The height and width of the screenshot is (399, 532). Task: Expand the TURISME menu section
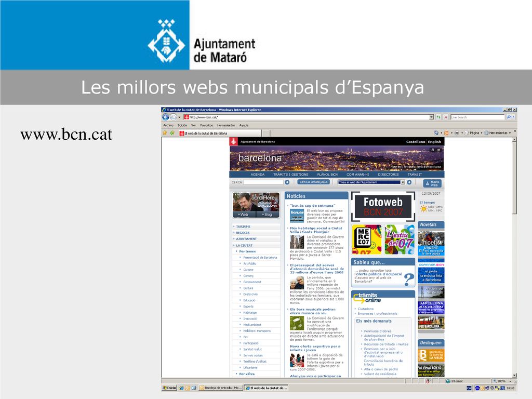[x=243, y=227]
